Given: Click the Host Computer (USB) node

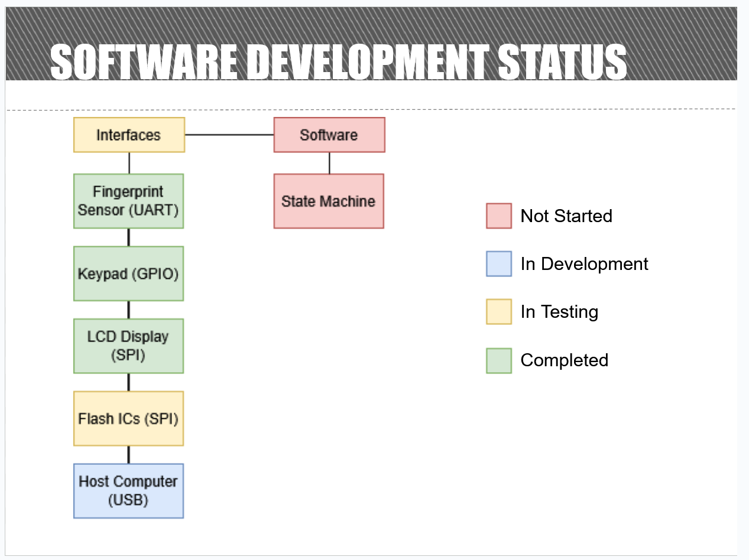Looking at the screenshot, I should coord(128,490).
